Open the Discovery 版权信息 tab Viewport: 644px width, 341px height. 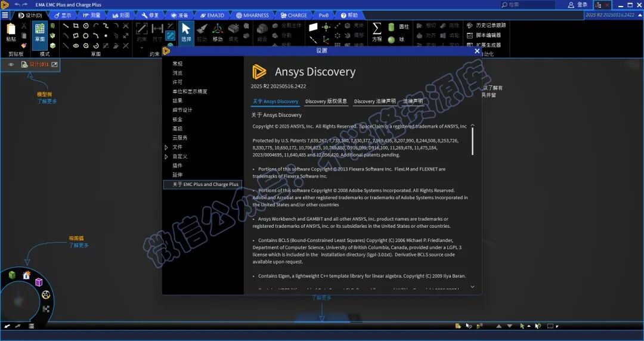pos(326,101)
